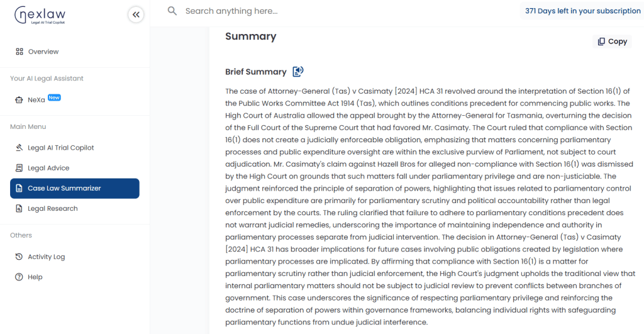644x334 pixels.
Task: Play Brief Summary read-aloud icon
Action: pos(297,72)
